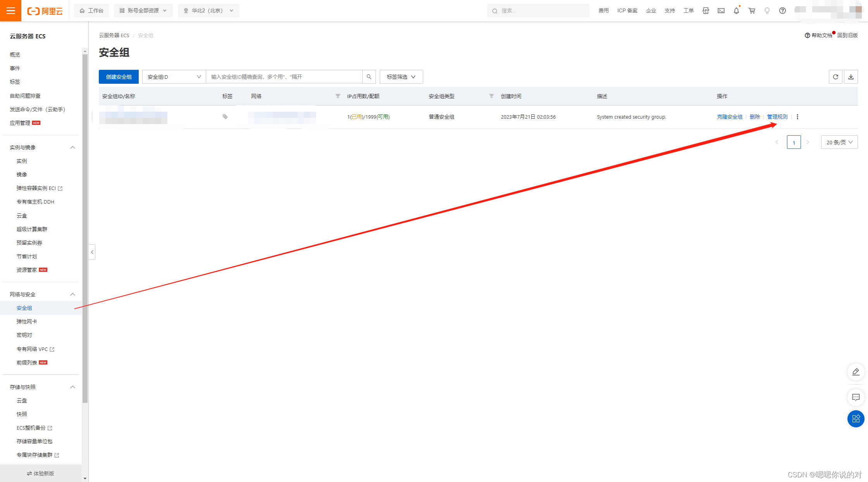
Task: Collapse the 实例与镜像 sidebar section
Action: [x=72, y=147]
